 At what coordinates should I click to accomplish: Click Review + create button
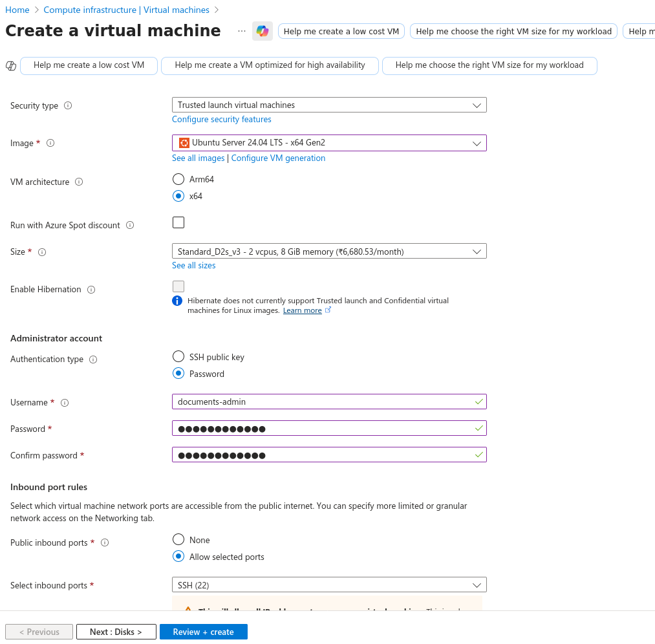coord(204,632)
